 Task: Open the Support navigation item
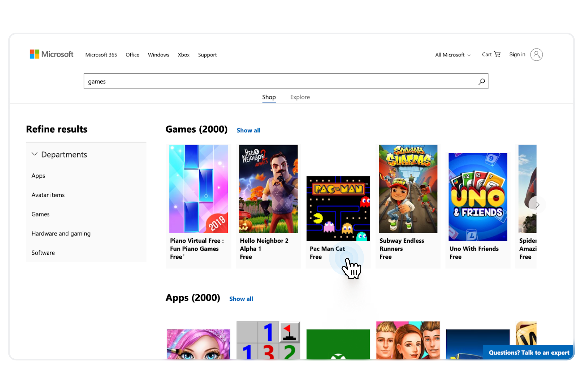[207, 55]
